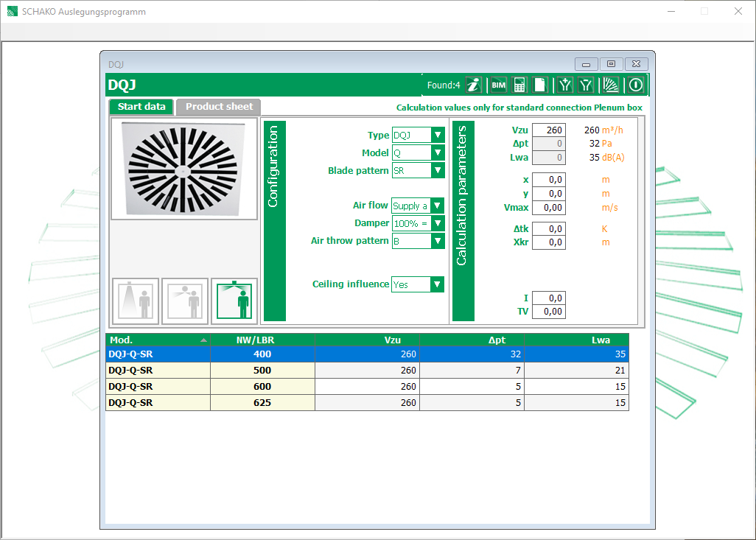Viewport: 756px width, 540px height.
Task: Click the Found:4 results label
Action: (x=444, y=85)
